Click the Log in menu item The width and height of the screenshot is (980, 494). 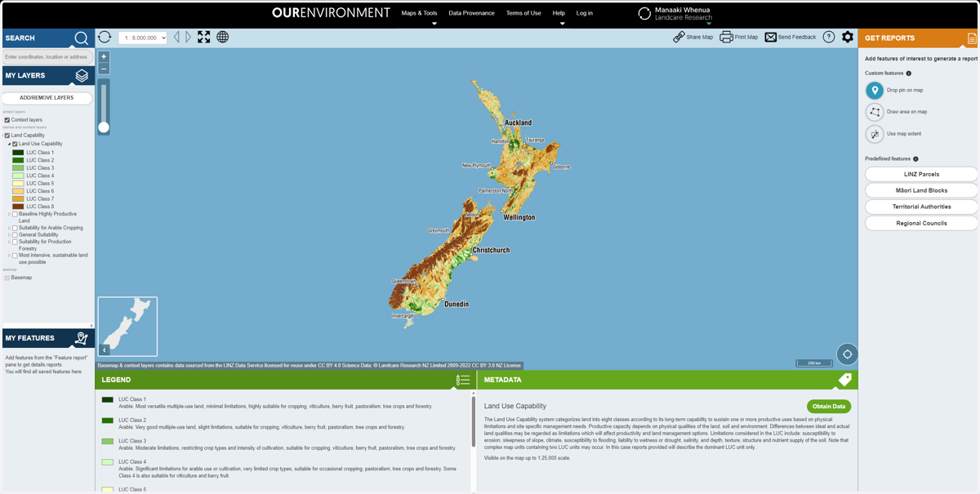pos(585,13)
